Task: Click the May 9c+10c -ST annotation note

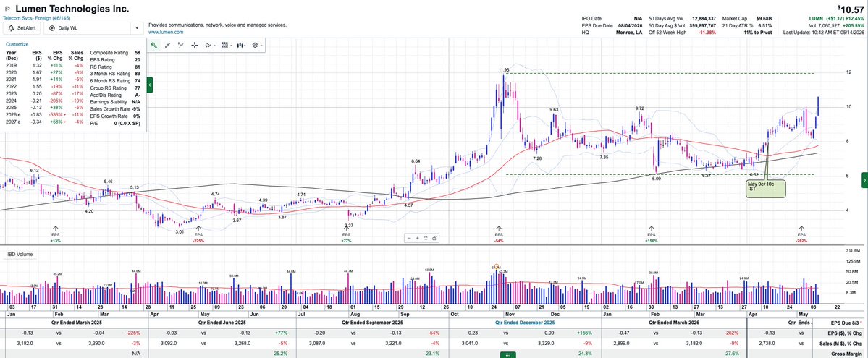Action: pyautogui.click(x=766, y=188)
